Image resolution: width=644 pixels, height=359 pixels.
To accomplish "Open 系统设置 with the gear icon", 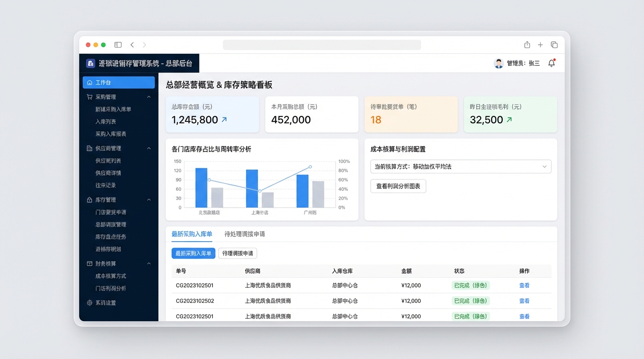I will click(90, 303).
